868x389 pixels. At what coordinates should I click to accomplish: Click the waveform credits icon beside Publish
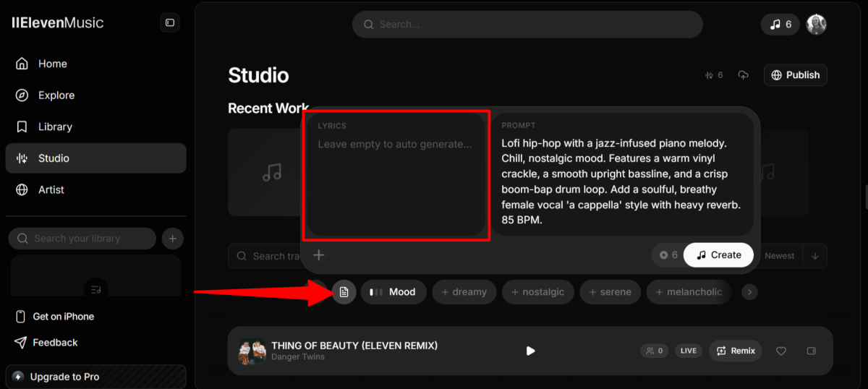click(x=714, y=75)
